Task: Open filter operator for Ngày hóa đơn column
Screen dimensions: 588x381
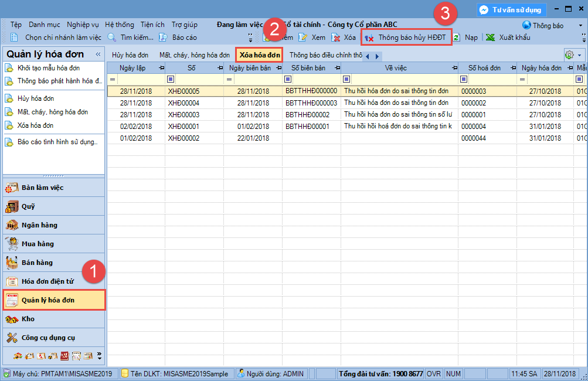Action: click(x=522, y=79)
